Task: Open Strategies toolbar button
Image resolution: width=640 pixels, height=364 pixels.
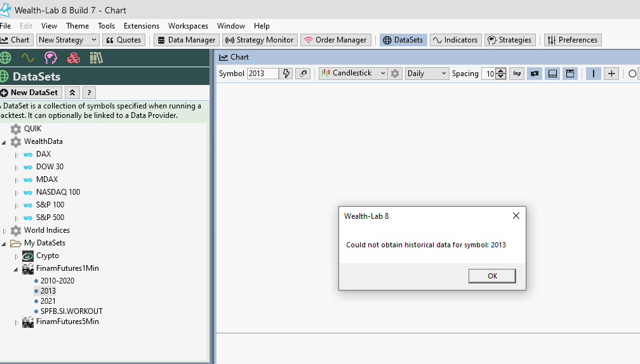Action: (x=510, y=40)
